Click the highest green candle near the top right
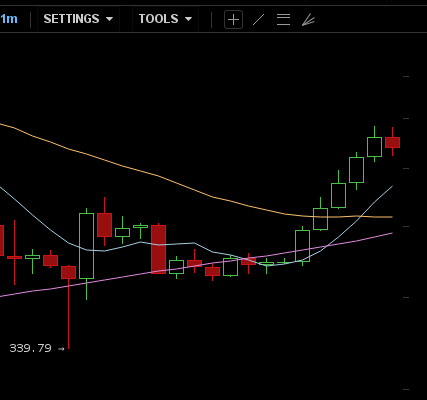This screenshot has width=427, height=400. [374, 147]
